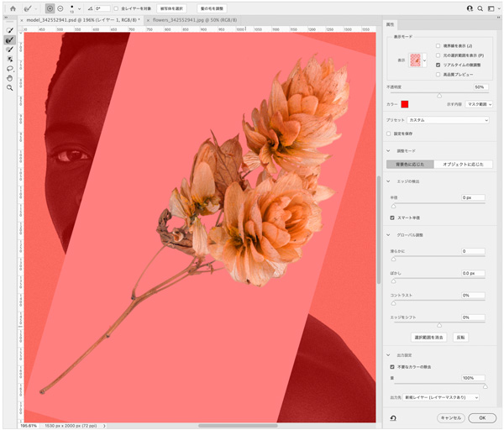Click the キャンセル button

(450, 418)
